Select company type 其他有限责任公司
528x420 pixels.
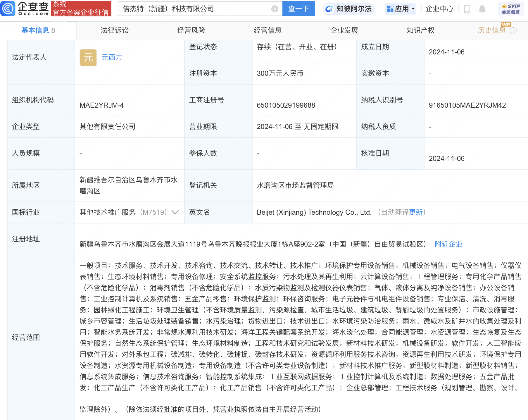click(108, 127)
